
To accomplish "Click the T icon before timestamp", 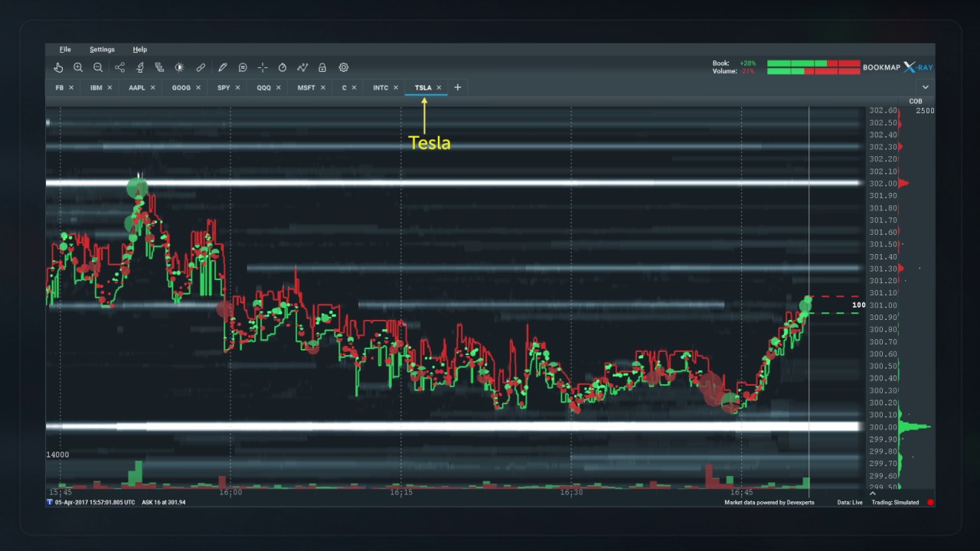I will coord(51,503).
